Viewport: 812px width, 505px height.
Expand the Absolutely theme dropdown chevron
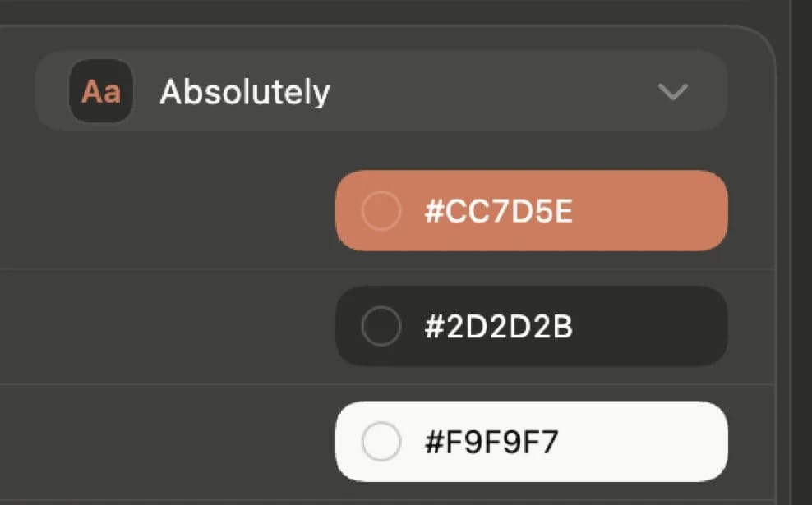pos(673,92)
